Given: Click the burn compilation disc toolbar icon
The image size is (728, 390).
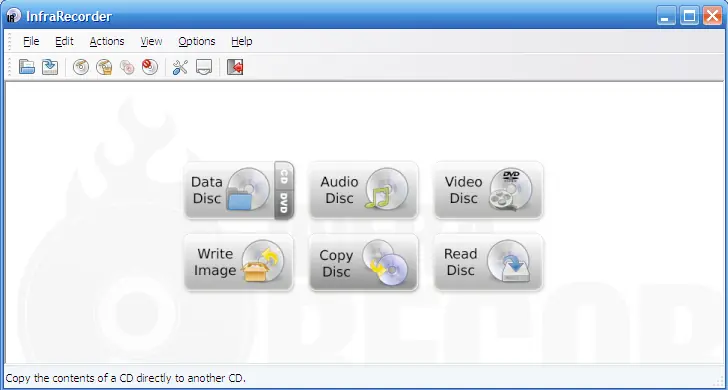Looking at the screenshot, I should [x=81, y=67].
